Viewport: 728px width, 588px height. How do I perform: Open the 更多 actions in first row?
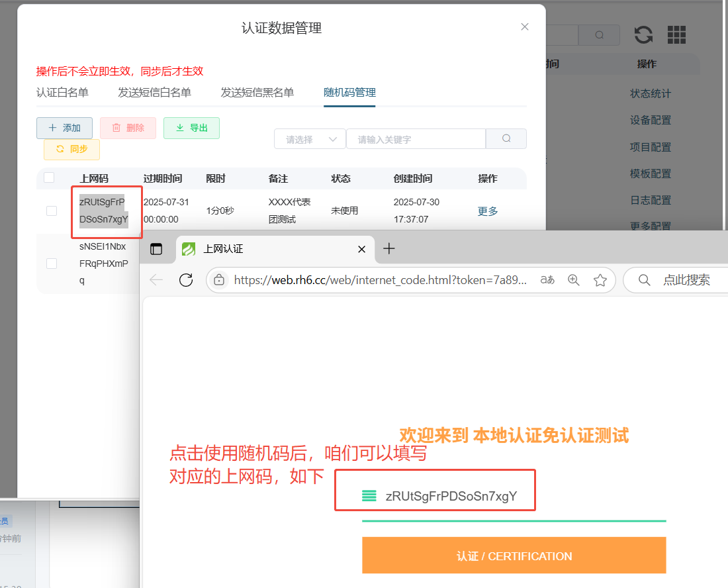click(488, 211)
